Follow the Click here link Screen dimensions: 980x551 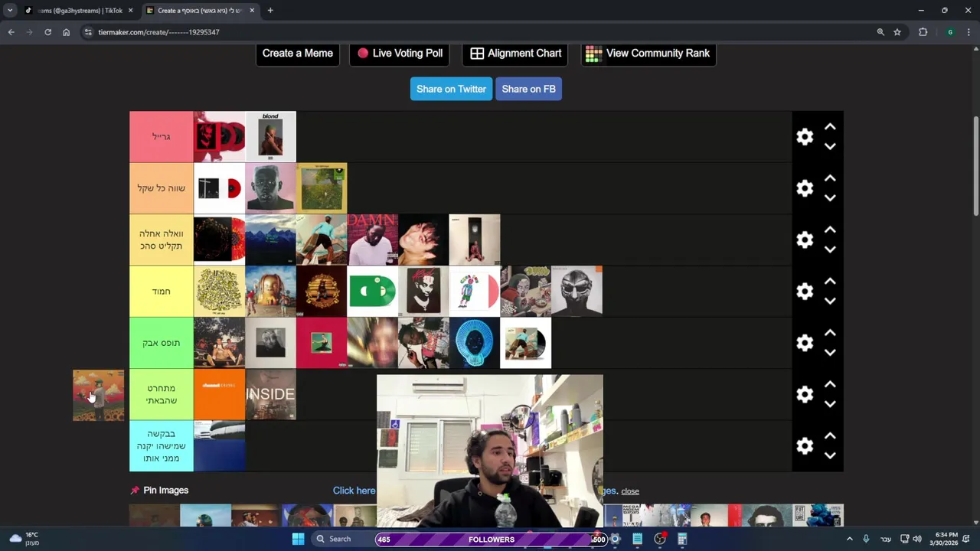coord(354,491)
